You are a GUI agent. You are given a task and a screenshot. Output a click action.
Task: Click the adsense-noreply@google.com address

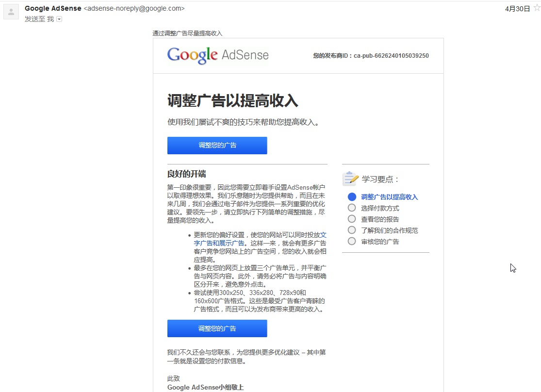(134, 8)
